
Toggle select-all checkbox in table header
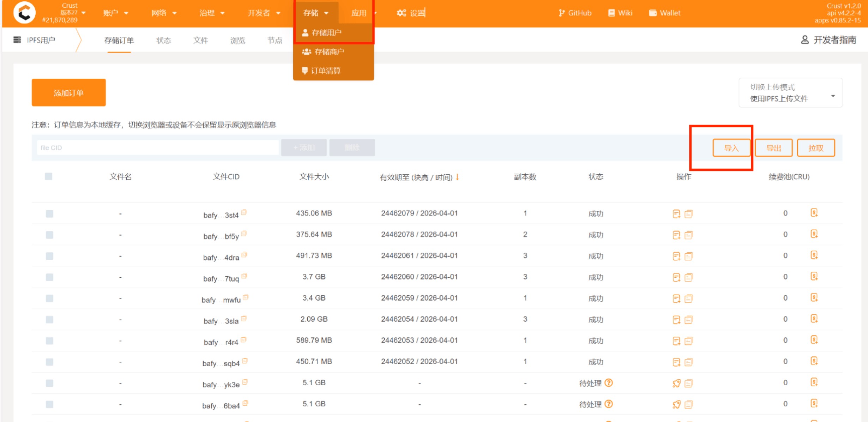tap(49, 176)
